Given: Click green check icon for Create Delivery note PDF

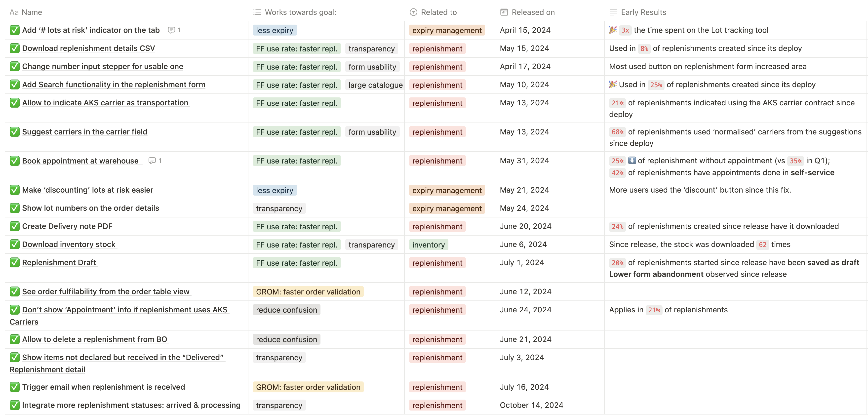Looking at the screenshot, I should coord(14,226).
